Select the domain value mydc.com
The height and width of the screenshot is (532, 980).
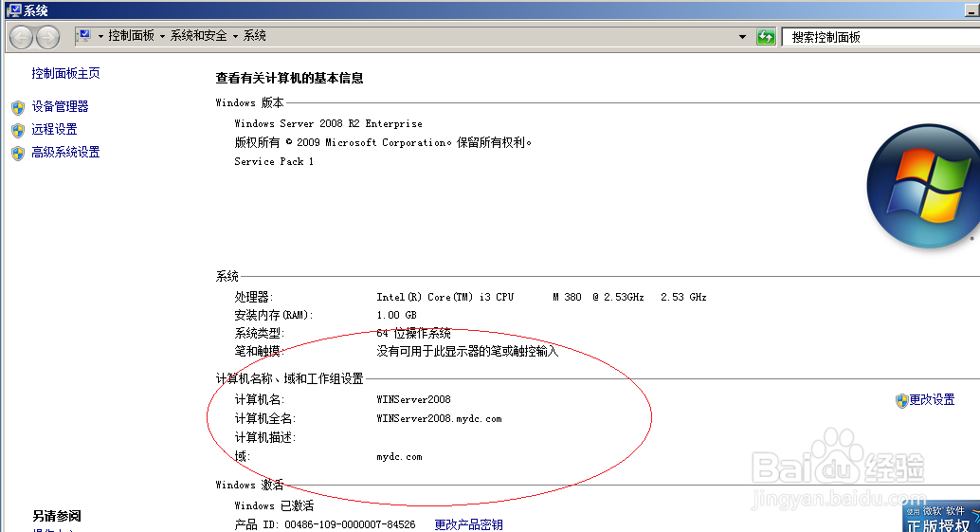click(x=399, y=457)
